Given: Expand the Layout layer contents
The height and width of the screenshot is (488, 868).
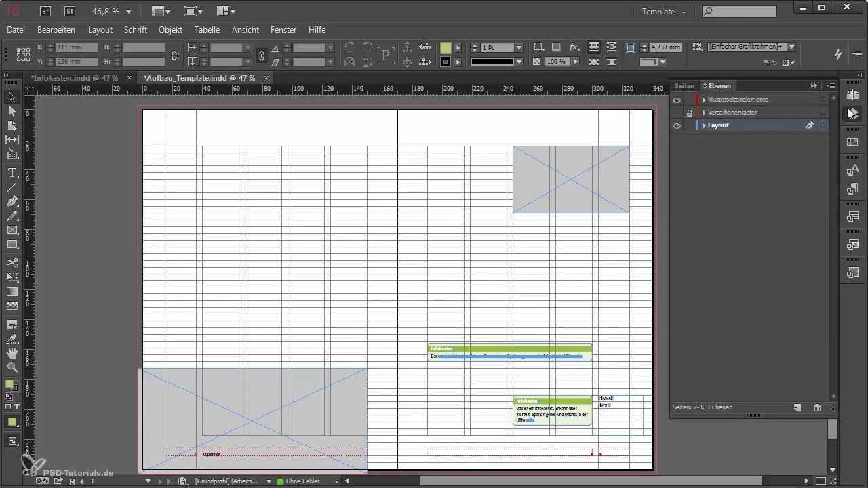Looking at the screenshot, I should click(704, 126).
